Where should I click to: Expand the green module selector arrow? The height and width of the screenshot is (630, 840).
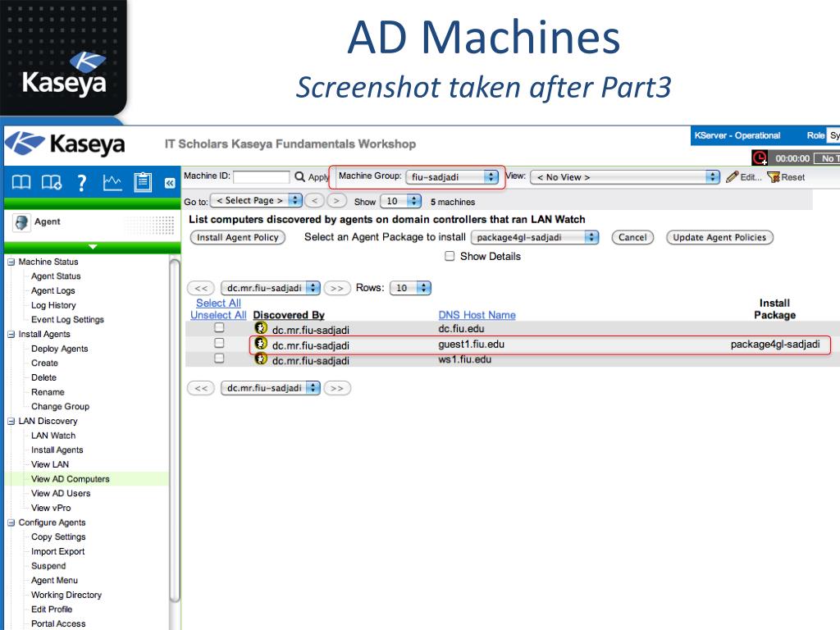93,247
